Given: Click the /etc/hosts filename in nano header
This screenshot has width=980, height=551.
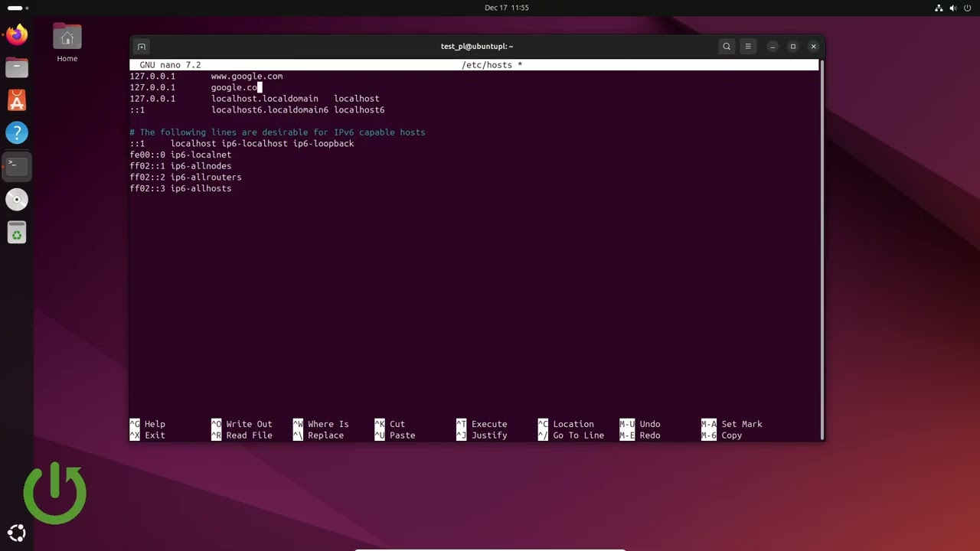Looking at the screenshot, I should (x=487, y=65).
